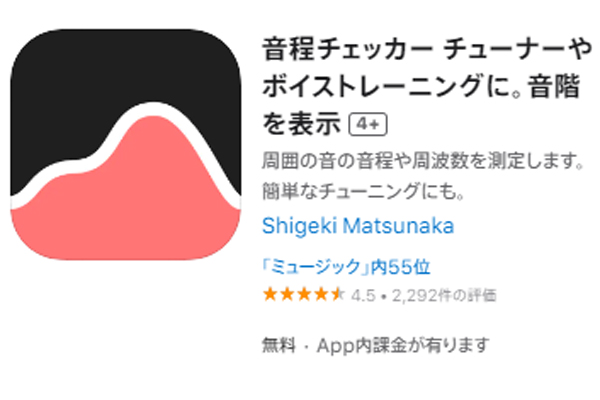This screenshot has width=600, height=400.
Task: Click the 4.5 rating value
Action: tap(363, 295)
